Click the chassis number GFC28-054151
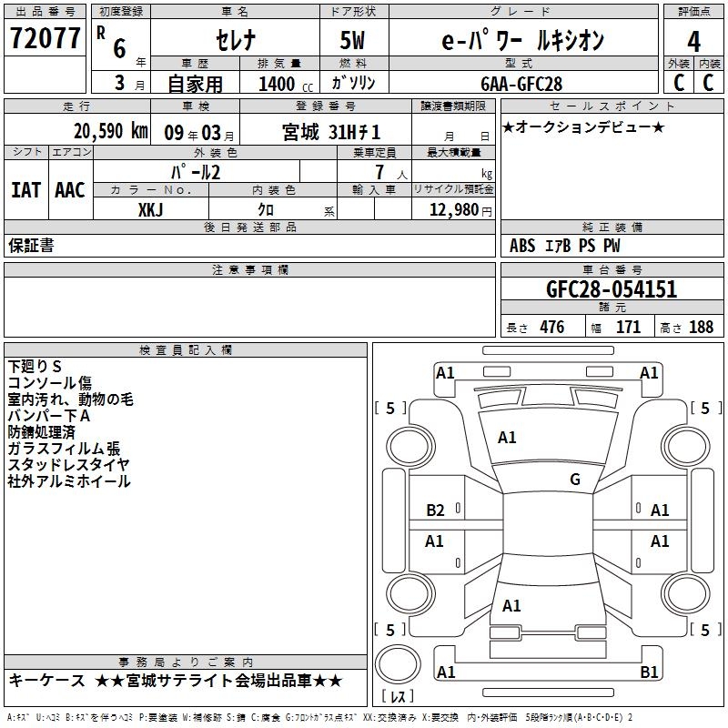This screenshot has width=728, height=728. [x=612, y=288]
